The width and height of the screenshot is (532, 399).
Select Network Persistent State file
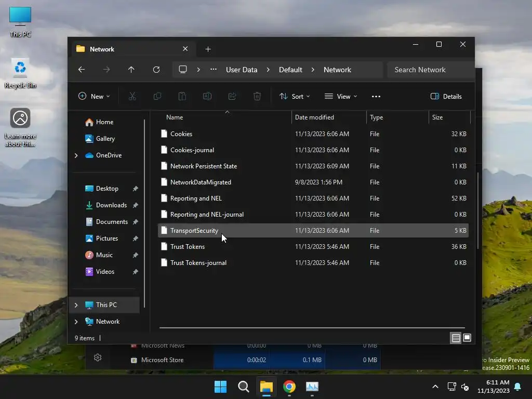click(x=313, y=166)
